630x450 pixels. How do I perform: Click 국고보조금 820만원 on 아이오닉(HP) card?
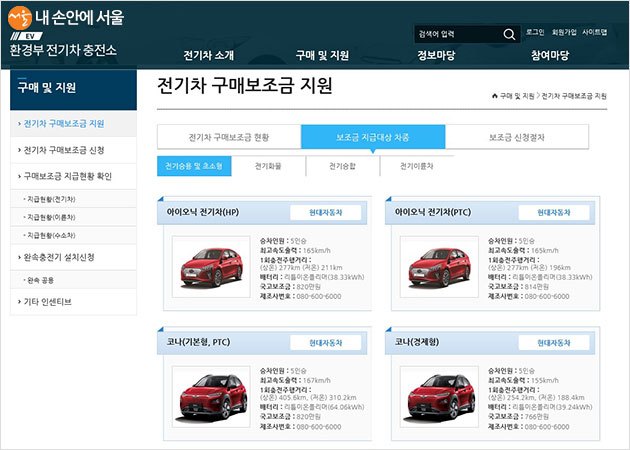coord(290,286)
